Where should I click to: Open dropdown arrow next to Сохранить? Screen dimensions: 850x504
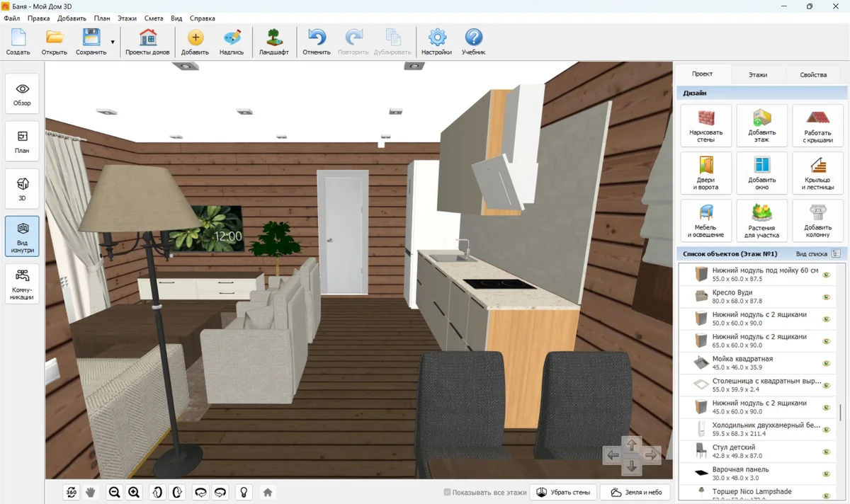click(x=113, y=42)
